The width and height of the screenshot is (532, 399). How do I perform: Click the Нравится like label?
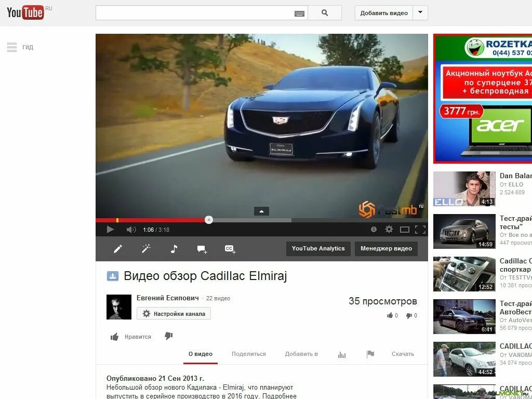click(x=138, y=337)
